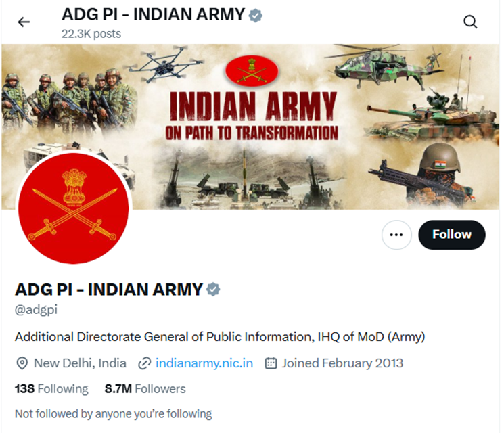
Task: Follow the ADG PI Indian Army account
Action: (452, 235)
